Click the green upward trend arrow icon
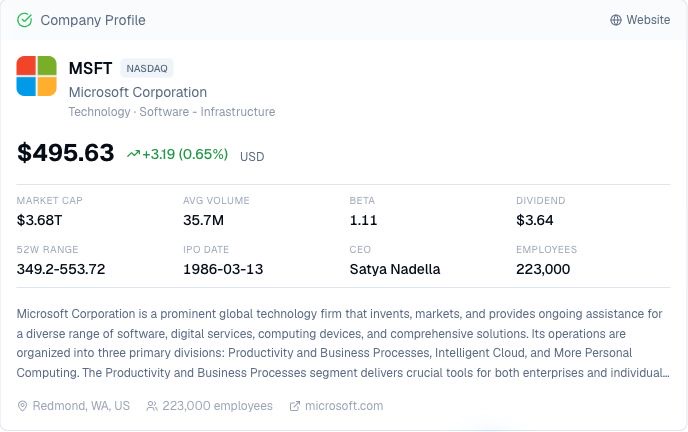The width and height of the screenshot is (688, 432). click(133, 154)
